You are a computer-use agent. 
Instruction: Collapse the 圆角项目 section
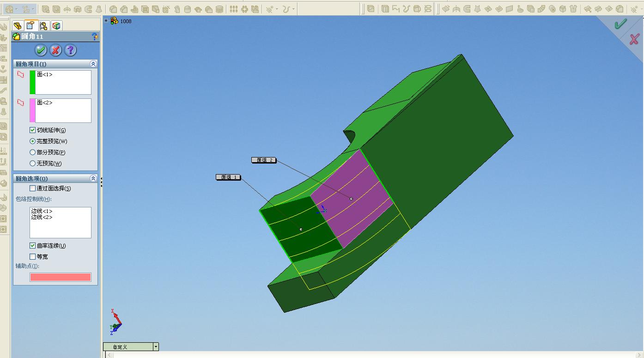93,64
